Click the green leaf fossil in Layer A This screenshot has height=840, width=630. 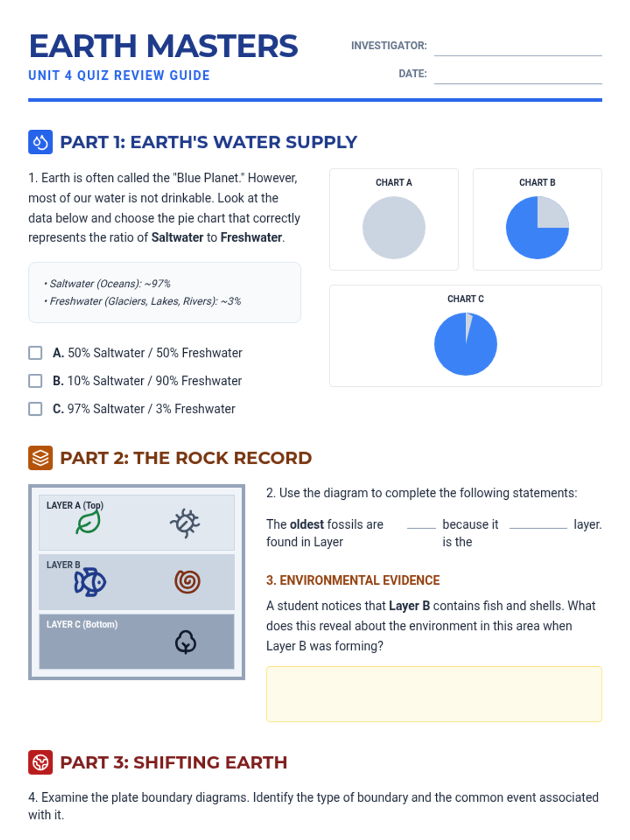(x=88, y=523)
